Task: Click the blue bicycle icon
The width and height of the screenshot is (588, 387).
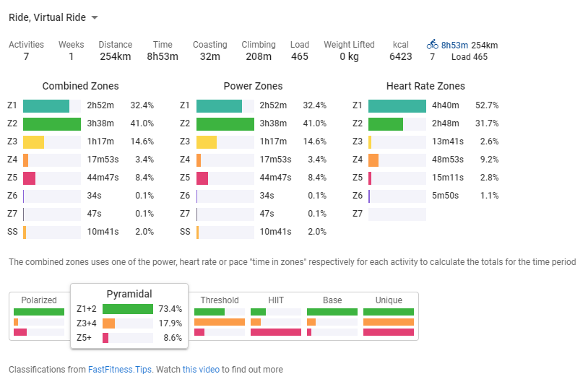Action: 432,44
